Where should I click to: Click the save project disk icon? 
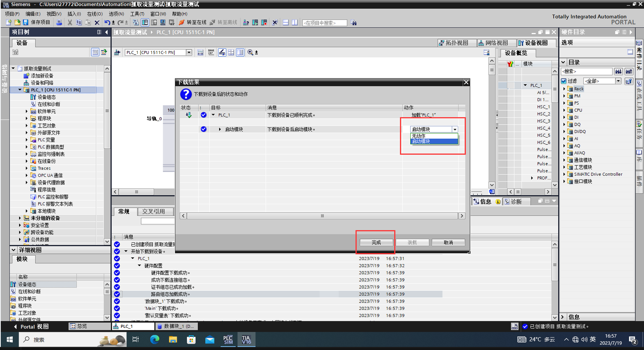click(x=26, y=23)
